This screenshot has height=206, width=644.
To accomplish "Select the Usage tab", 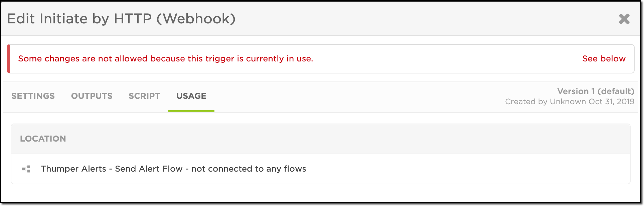I will click(191, 96).
